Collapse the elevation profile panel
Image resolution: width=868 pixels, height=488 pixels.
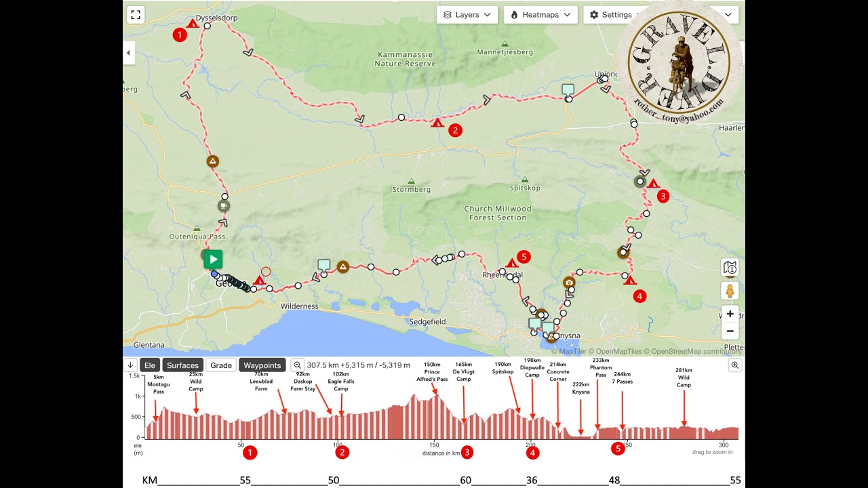point(130,365)
